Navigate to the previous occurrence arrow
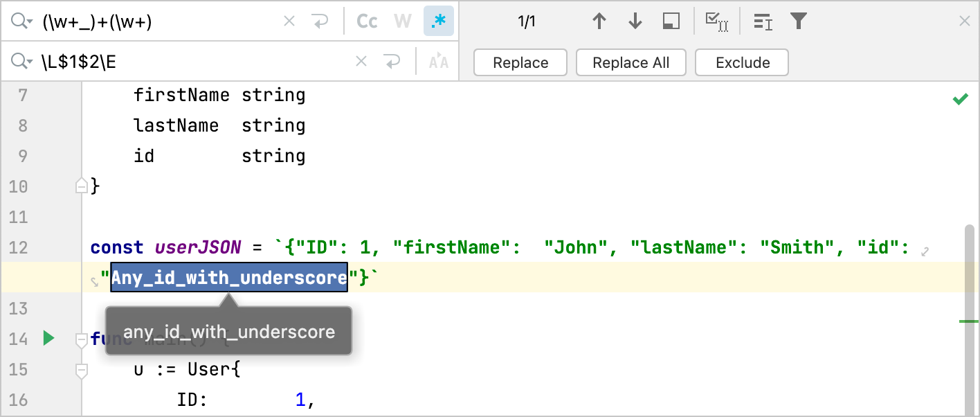980x417 pixels. click(x=599, y=21)
